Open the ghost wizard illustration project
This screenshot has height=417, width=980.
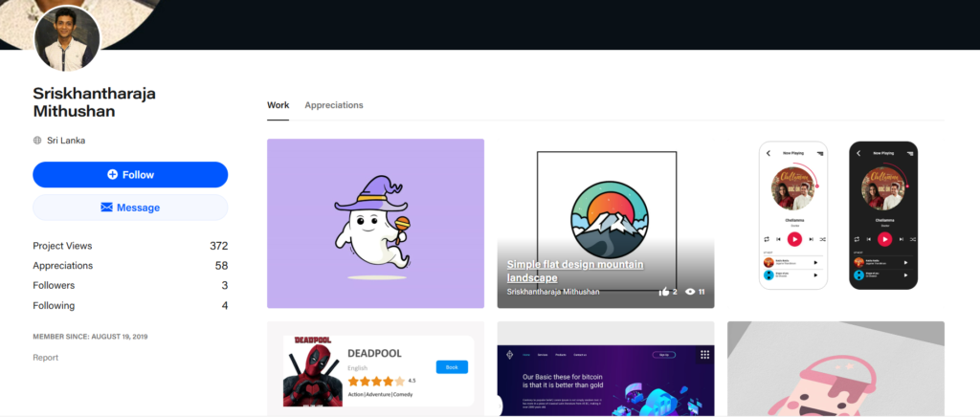(x=375, y=224)
